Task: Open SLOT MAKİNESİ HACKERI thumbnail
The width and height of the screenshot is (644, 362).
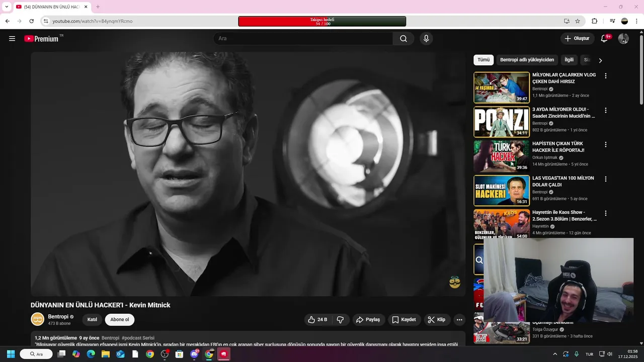Action: tap(502, 191)
